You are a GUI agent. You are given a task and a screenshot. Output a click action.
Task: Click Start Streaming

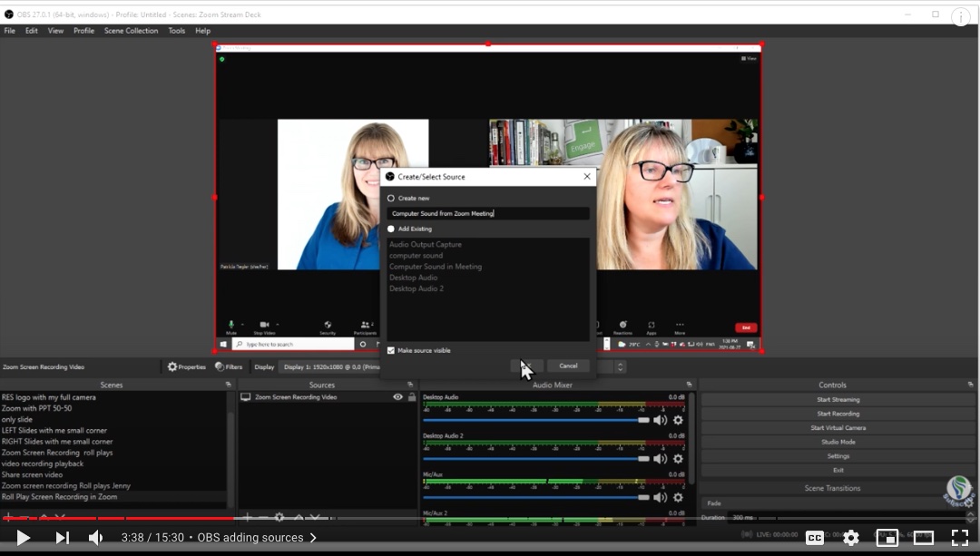838,399
